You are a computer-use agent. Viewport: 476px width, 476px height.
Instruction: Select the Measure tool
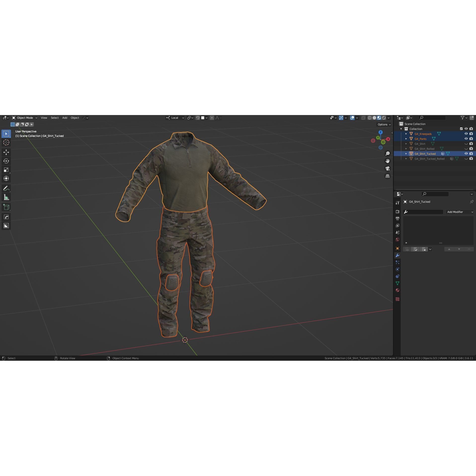click(x=6, y=197)
